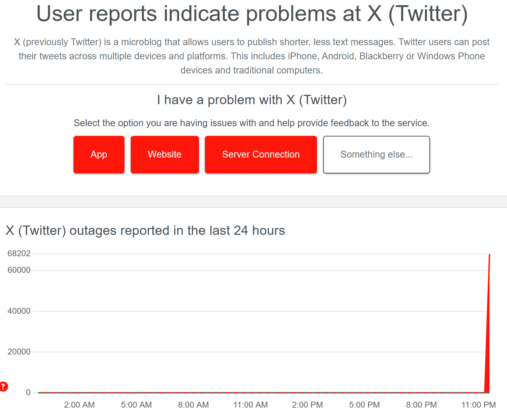Screen dimensions: 507x420
Task: Click 'outages reported in the last 24 hours' title
Action: 145,230
